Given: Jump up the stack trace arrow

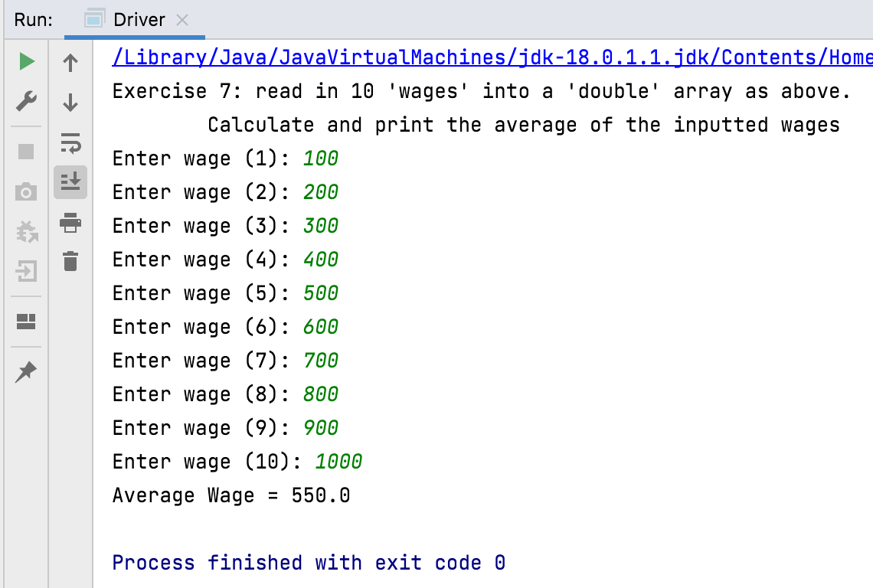Looking at the screenshot, I should click(70, 63).
